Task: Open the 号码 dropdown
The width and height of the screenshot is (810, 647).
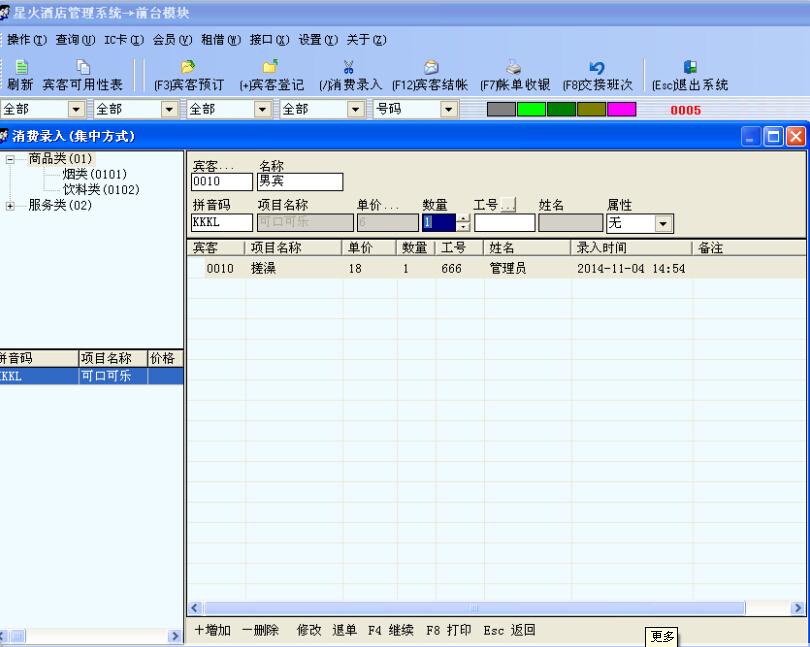Action: click(x=448, y=109)
